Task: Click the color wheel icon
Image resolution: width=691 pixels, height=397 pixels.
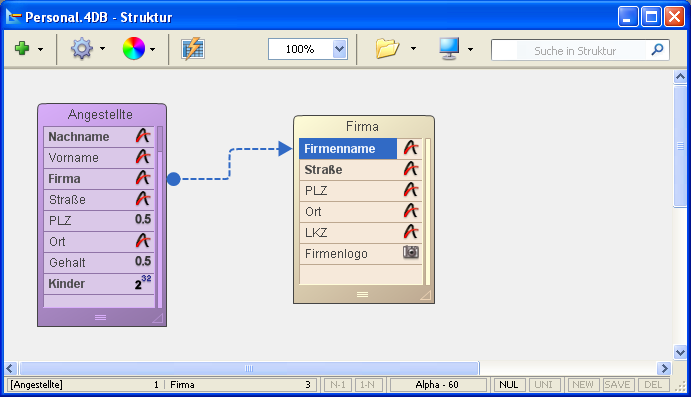Action: click(x=134, y=48)
